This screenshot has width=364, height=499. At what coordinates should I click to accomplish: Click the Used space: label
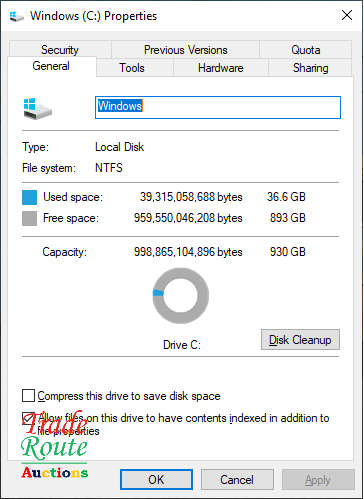click(73, 197)
